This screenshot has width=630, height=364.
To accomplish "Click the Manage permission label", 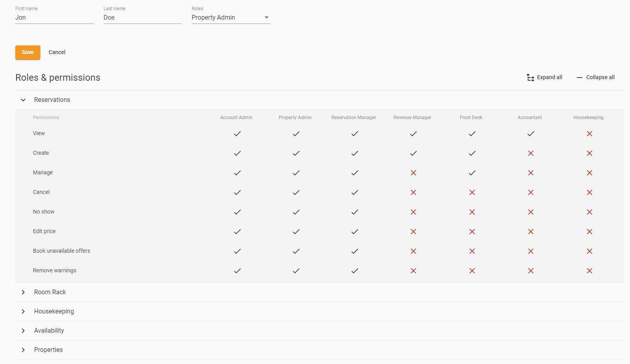I will tap(43, 173).
